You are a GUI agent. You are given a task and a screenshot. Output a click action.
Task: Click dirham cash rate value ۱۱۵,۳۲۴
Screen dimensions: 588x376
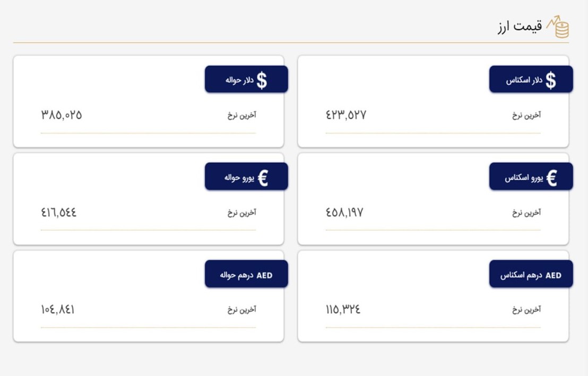[x=343, y=309]
